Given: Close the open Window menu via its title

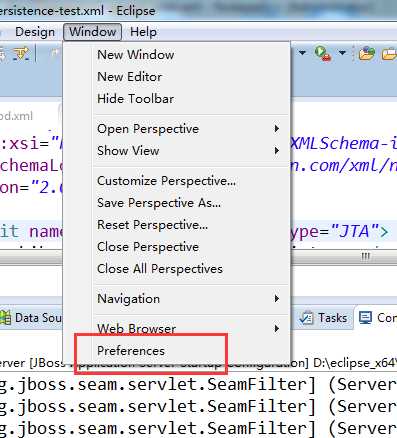Looking at the screenshot, I should coord(93,32).
